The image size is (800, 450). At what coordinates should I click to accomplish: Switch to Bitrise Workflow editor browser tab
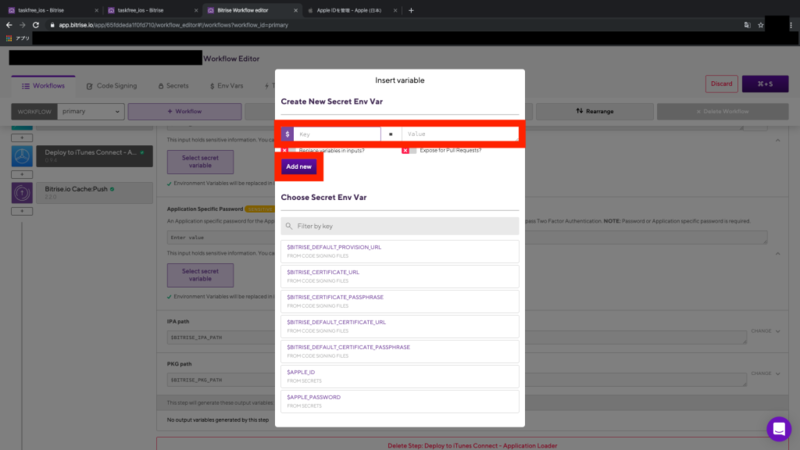[251, 10]
